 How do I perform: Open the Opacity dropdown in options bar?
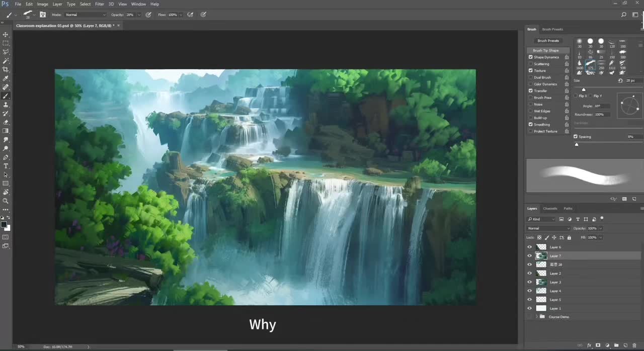tap(139, 15)
